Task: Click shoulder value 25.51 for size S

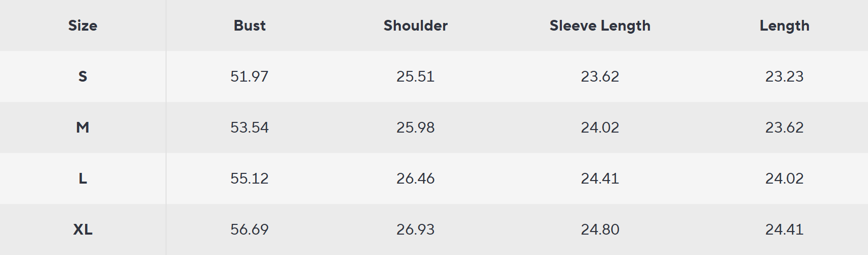Action: (416, 76)
